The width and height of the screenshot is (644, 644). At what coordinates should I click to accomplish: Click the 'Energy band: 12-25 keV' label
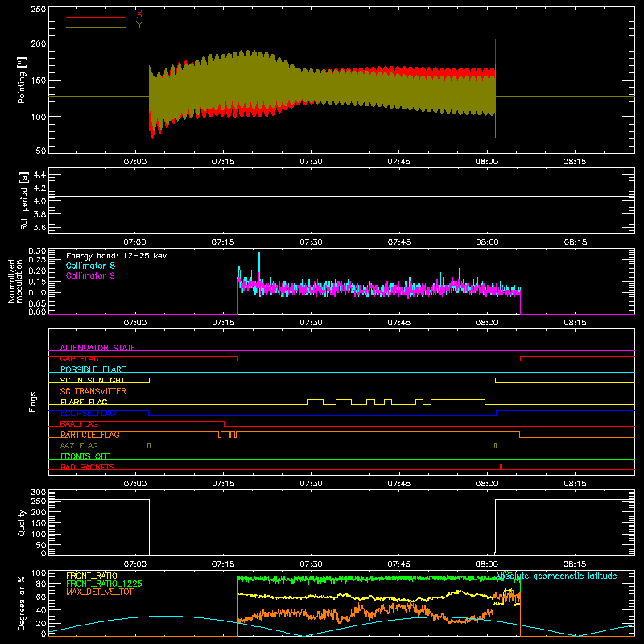pyautogui.click(x=117, y=256)
